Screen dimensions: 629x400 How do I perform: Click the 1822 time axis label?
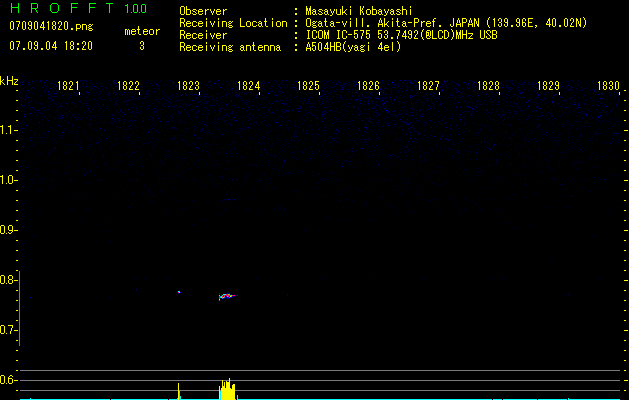(x=128, y=86)
